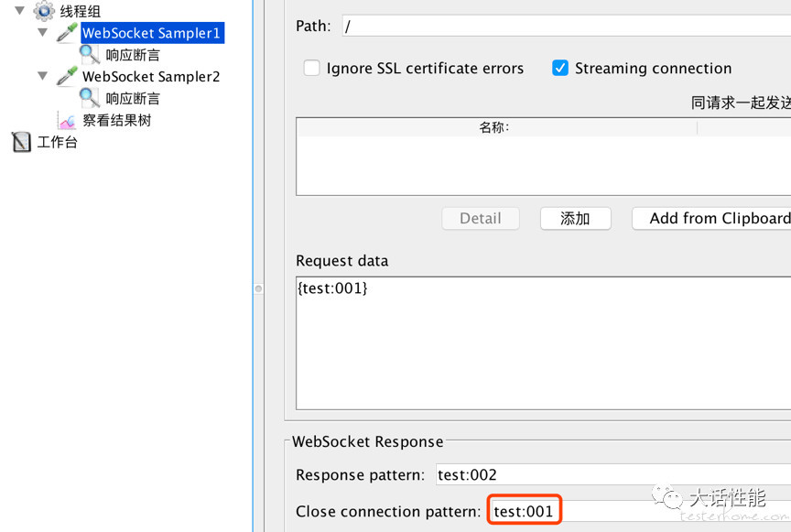Click the empty parameters table area
The width and height of the screenshot is (791, 532).
pyautogui.click(x=543, y=165)
